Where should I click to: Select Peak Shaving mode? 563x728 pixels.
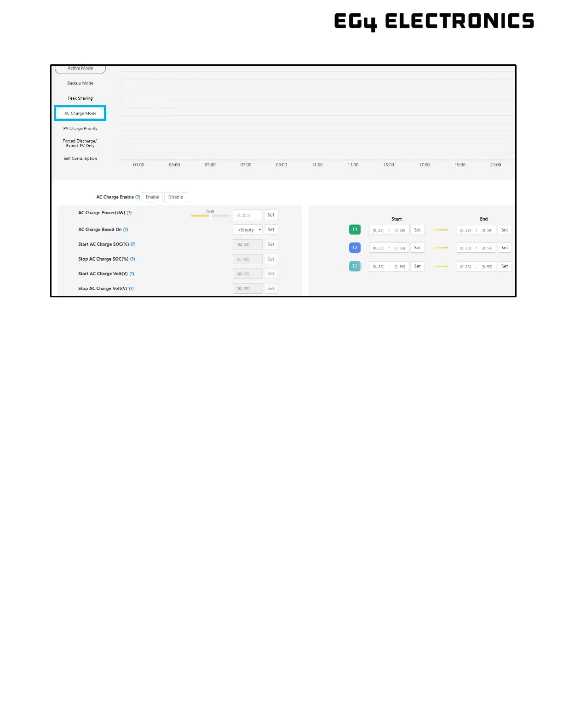[80, 98]
